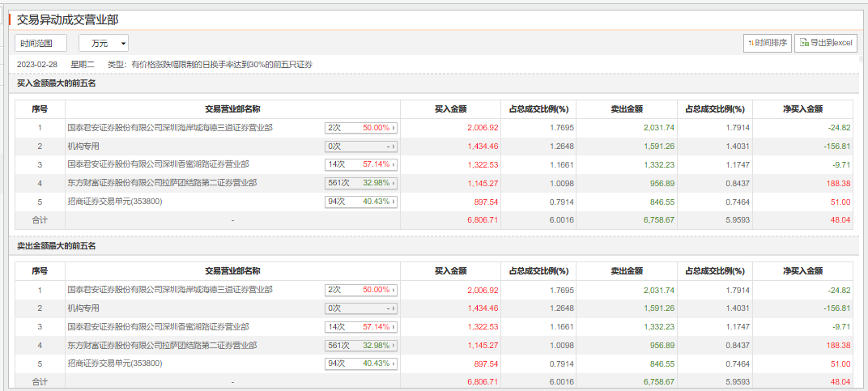868x391 pixels.
Task: Open 东方财富拉萨团结路第二证券营业部 in 买入金额最大的前五名 table
Action: (162, 182)
